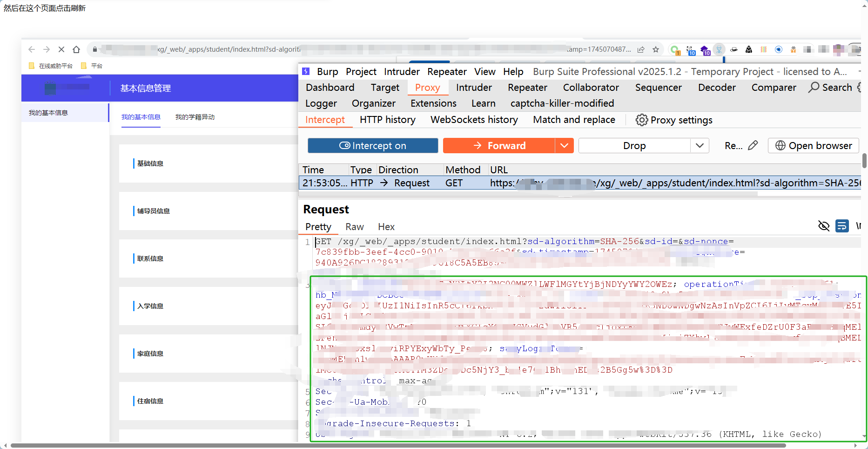Open the Forward button dropdown arrow
868x449 pixels.
point(565,145)
